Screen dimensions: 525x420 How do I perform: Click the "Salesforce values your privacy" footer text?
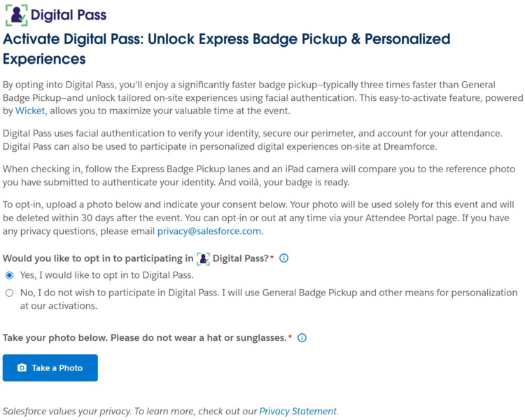coord(129,411)
